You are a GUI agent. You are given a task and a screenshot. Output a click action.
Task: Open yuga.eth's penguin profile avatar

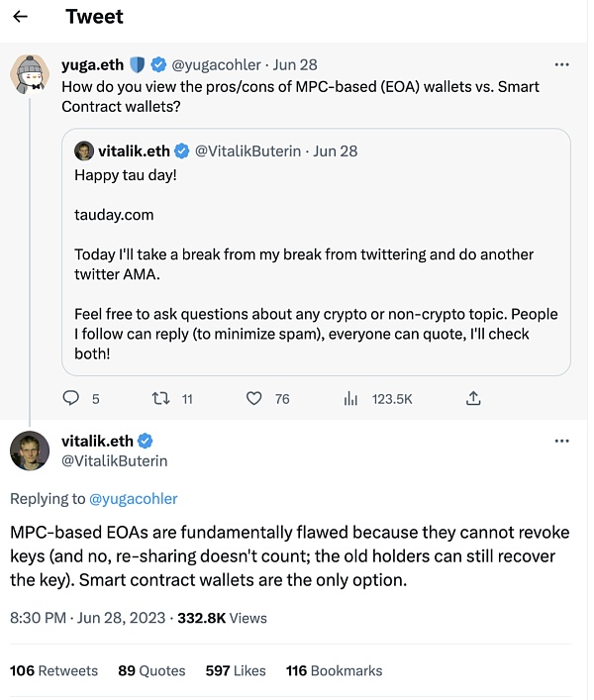pyautogui.click(x=30, y=74)
